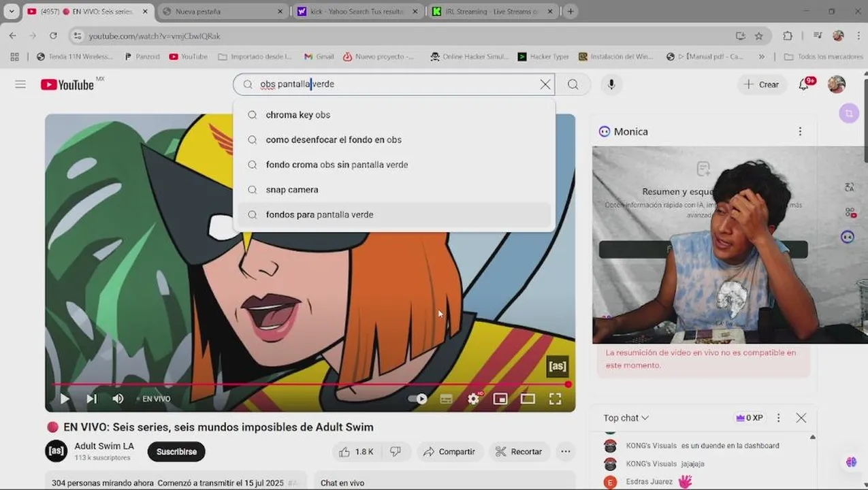Close the live chat panel
The height and width of the screenshot is (490, 868).
pyautogui.click(x=801, y=418)
